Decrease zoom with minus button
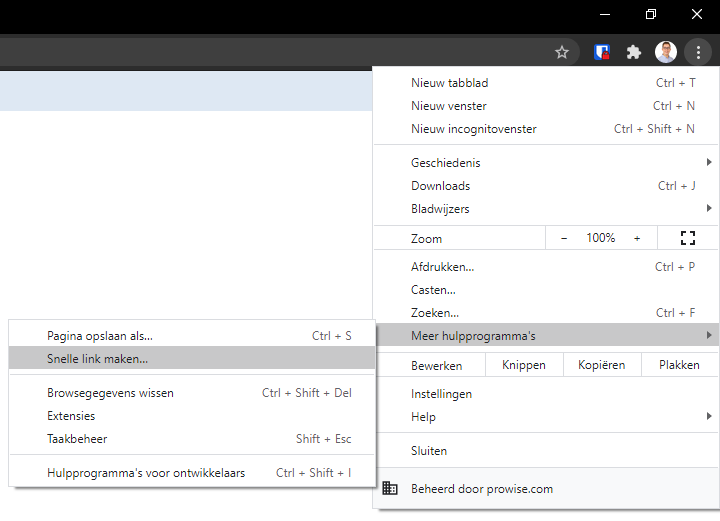Image resolution: width=720 pixels, height=521 pixels. tap(564, 238)
